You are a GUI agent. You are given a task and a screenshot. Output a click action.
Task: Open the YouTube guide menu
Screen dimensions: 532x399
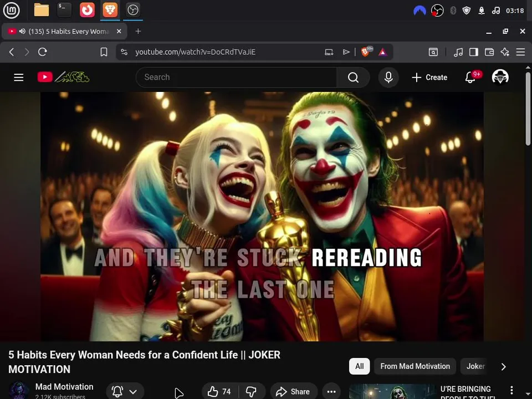click(x=19, y=78)
